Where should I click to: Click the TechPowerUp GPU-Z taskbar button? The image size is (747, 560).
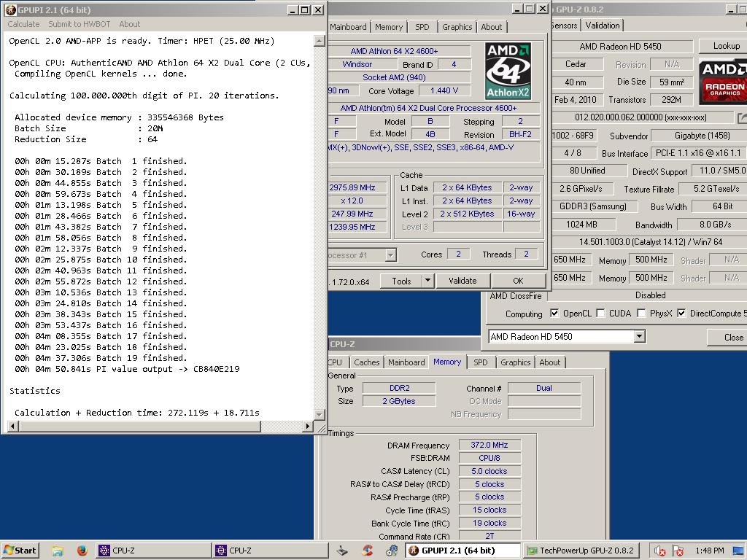point(581,551)
